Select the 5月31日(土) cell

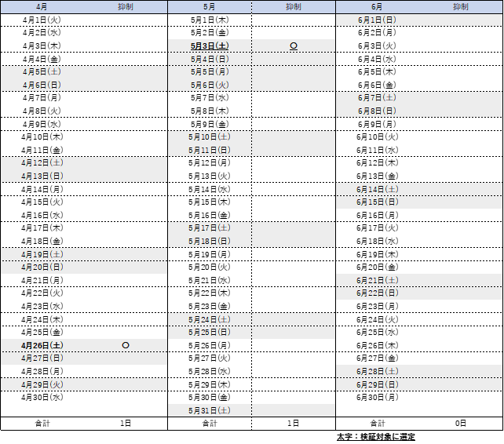pos(210,410)
